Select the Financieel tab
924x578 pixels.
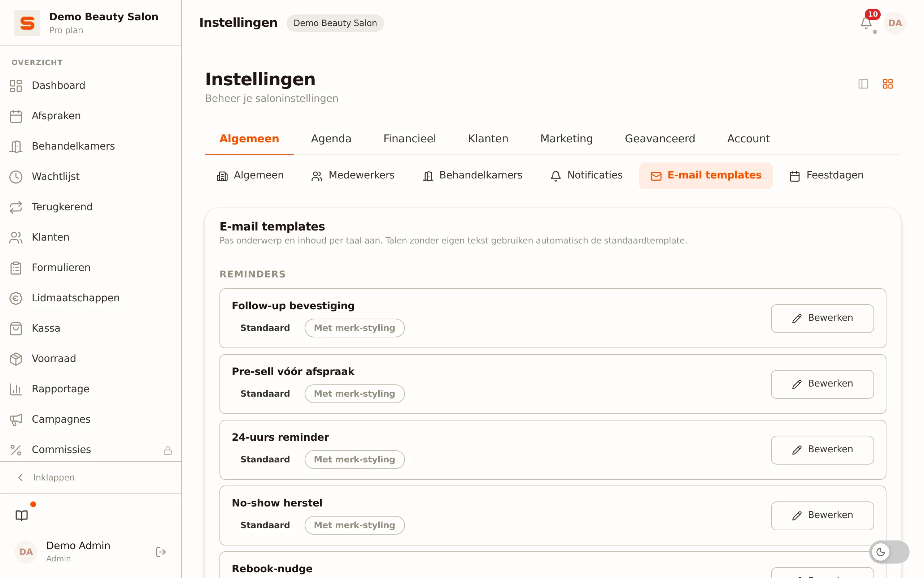(x=409, y=138)
